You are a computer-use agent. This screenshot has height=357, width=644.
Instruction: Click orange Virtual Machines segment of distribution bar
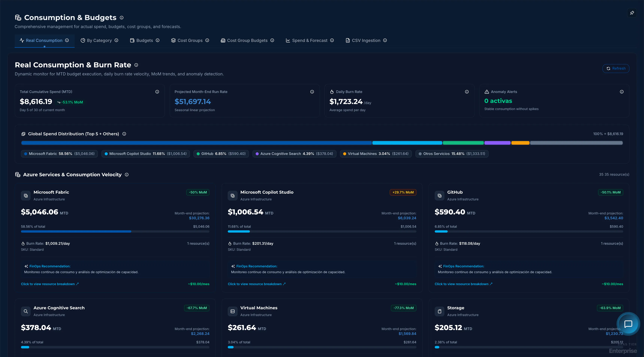(x=520, y=143)
